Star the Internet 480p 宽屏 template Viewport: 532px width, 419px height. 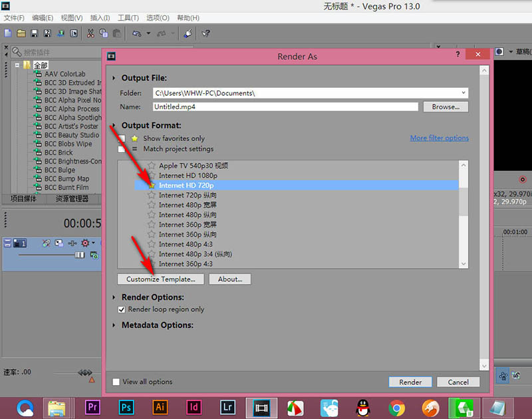(x=152, y=205)
